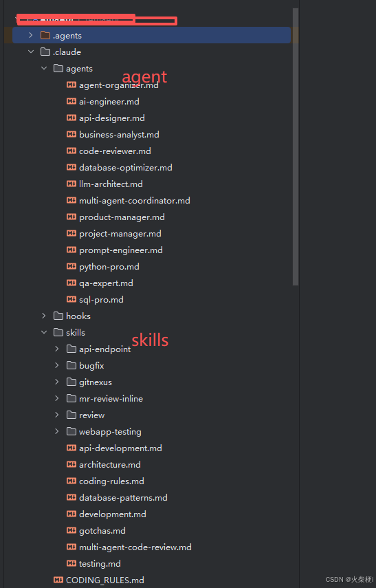
Task: Select the review folder name
Action: coord(92,415)
